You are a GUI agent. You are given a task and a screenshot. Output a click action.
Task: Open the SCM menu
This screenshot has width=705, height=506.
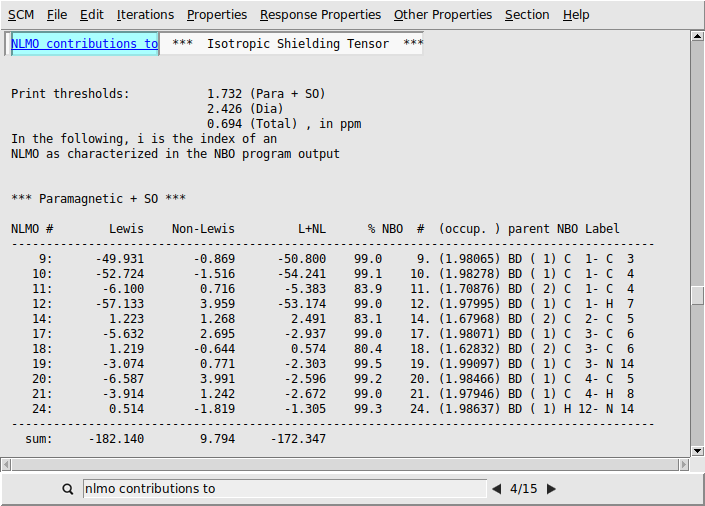point(21,15)
